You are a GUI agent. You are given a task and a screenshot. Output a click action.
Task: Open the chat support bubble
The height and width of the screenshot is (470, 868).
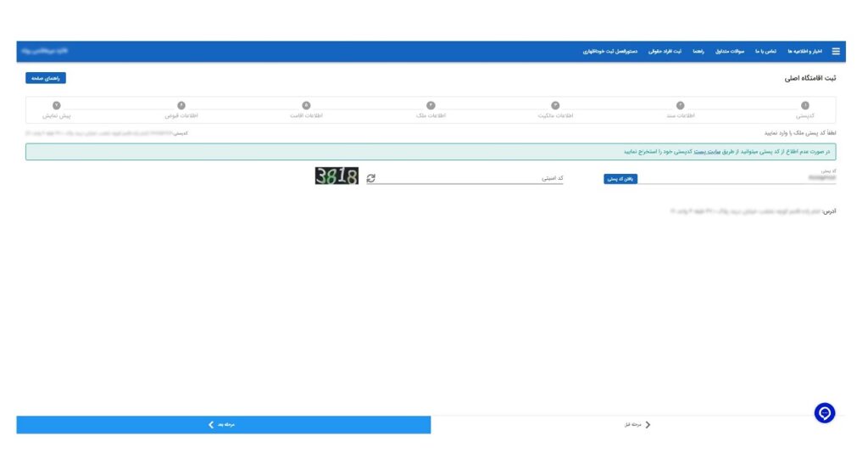825,413
